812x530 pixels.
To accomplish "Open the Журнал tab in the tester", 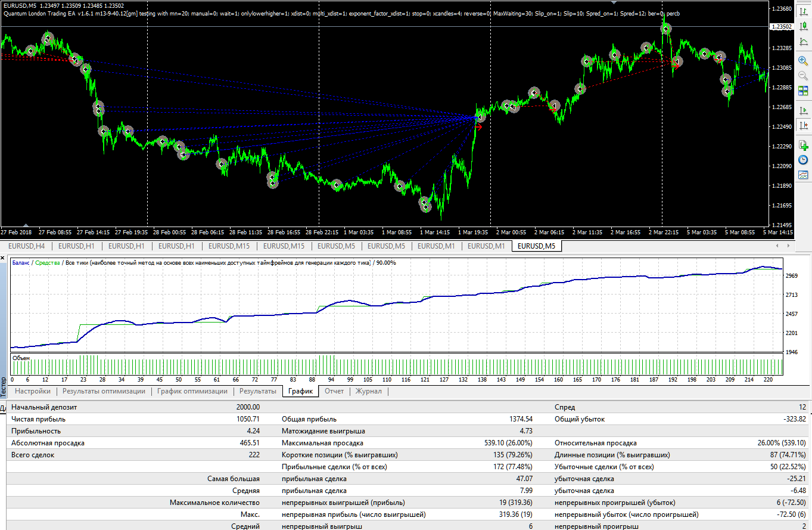I will (x=369, y=391).
